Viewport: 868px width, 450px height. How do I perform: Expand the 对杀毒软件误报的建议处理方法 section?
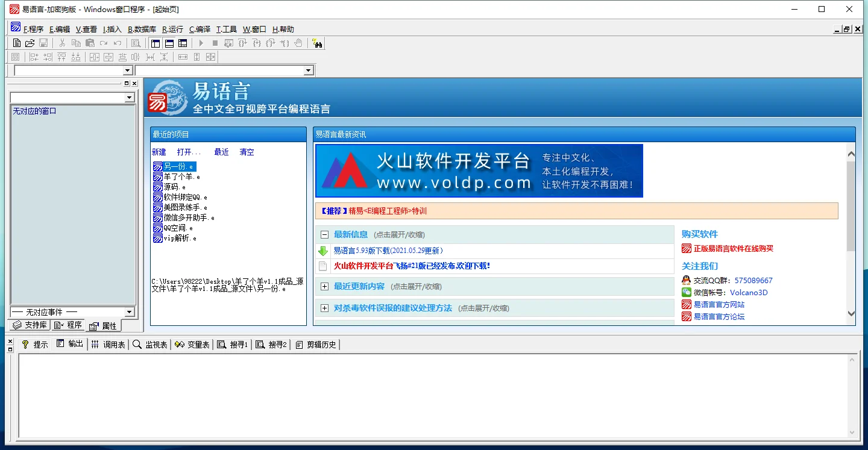coord(324,308)
